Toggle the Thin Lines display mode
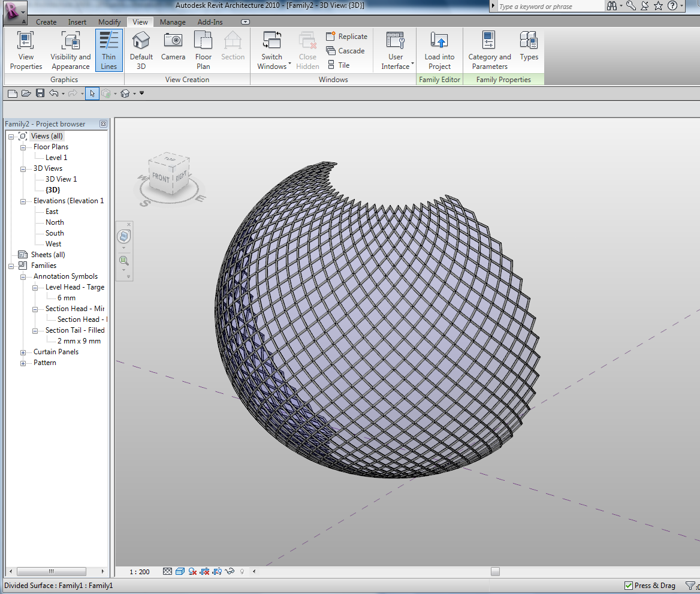This screenshot has height=594, width=700. pyautogui.click(x=108, y=50)
